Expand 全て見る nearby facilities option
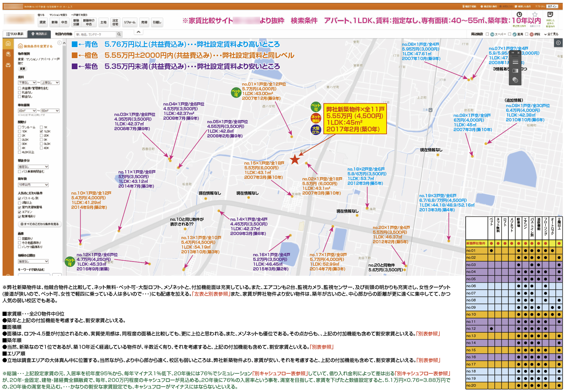Viewport: 564px width, 392px height. pyautogui.click(x=551, y=34)
